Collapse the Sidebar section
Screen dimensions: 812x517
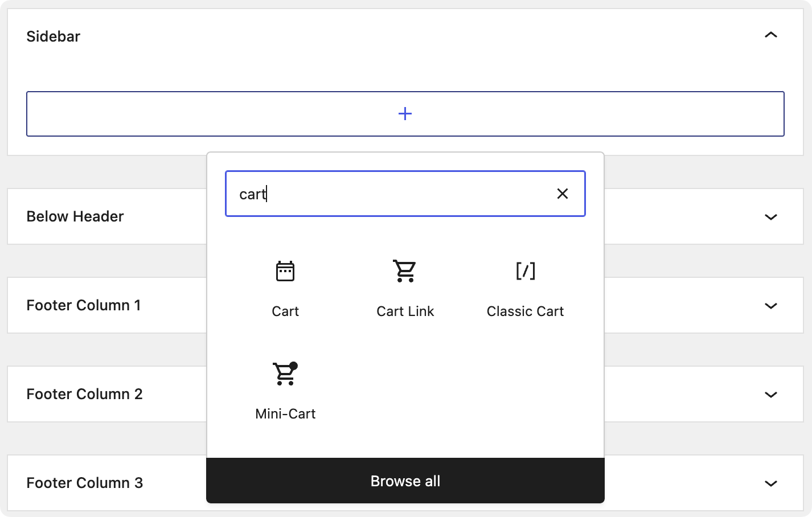point(770,35)
